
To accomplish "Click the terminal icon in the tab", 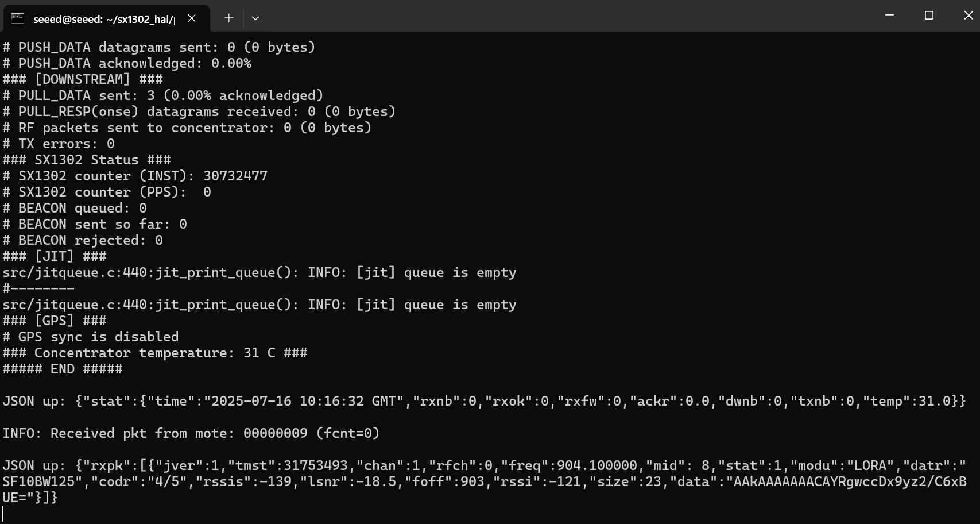I will (18, 18).
